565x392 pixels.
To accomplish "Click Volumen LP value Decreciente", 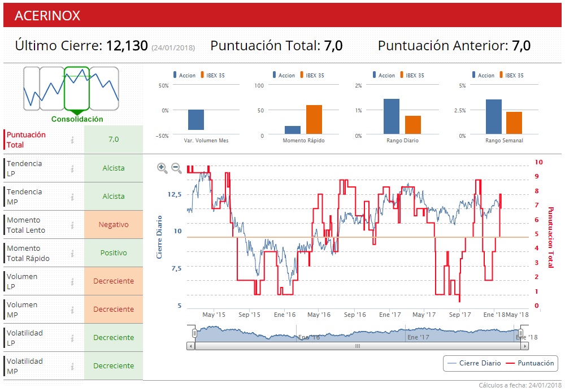I will pos(114,281).
